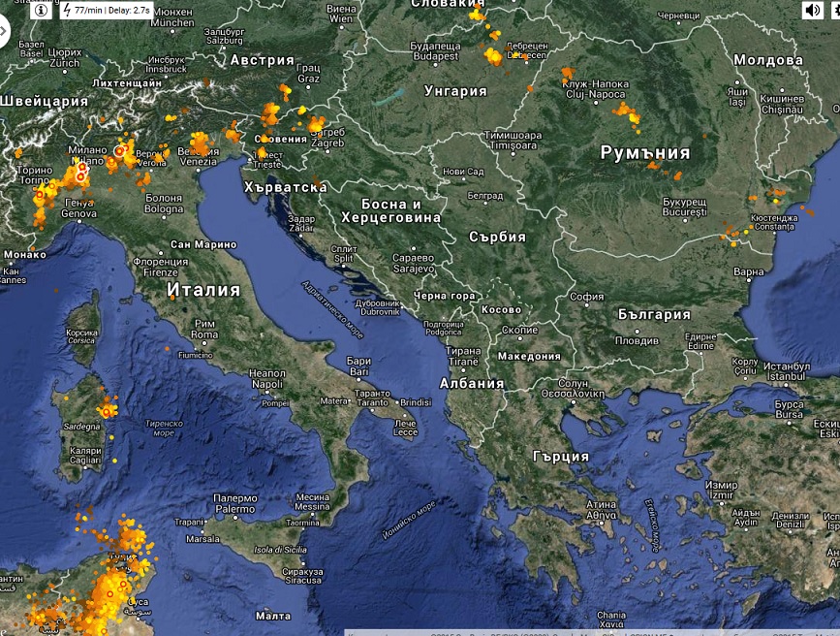Click the Palermo city label on Sicily

234,503
